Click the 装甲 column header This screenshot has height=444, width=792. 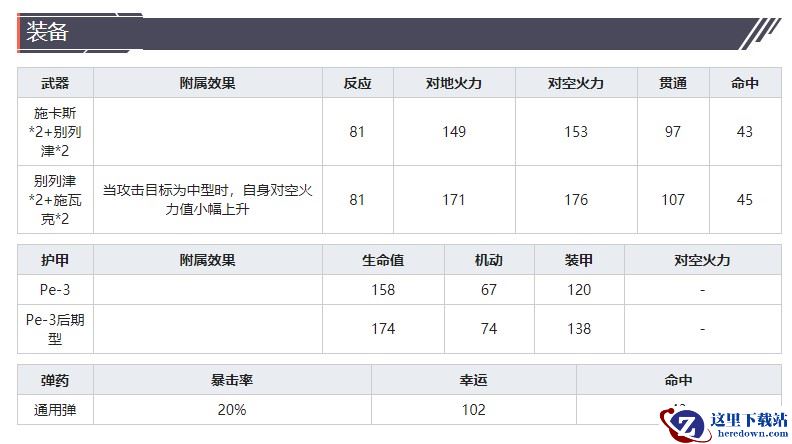click(578, 260)
